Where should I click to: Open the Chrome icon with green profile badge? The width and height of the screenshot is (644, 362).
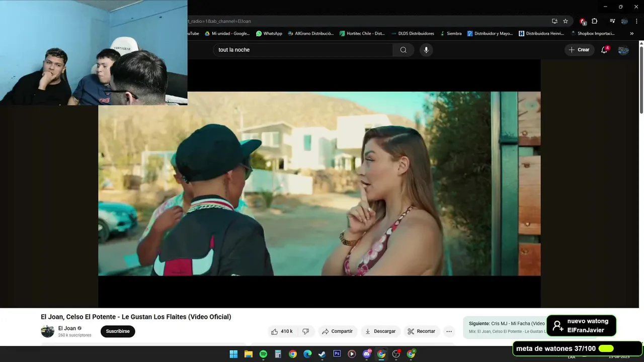click(x=411, y=354)
